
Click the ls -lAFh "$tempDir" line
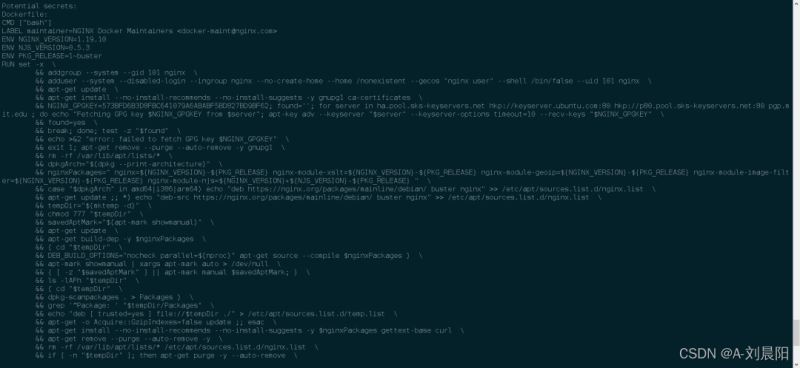(x=87, y=281)
